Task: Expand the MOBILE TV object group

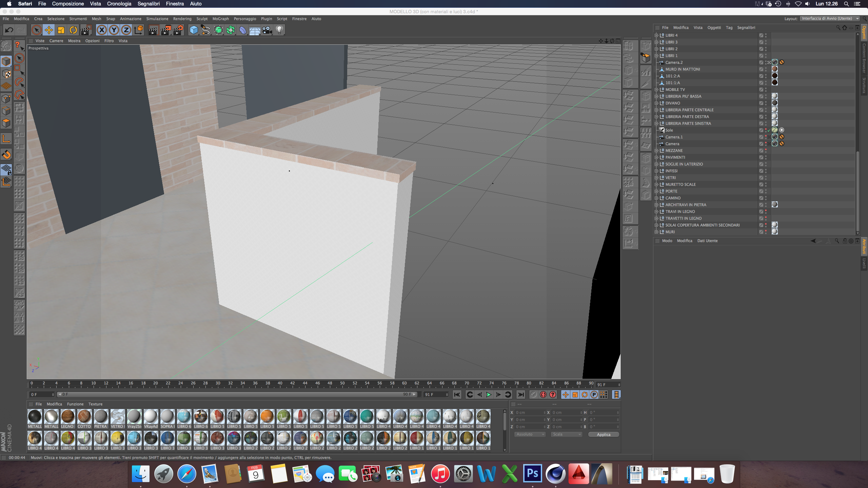Action: coord(656,89)
